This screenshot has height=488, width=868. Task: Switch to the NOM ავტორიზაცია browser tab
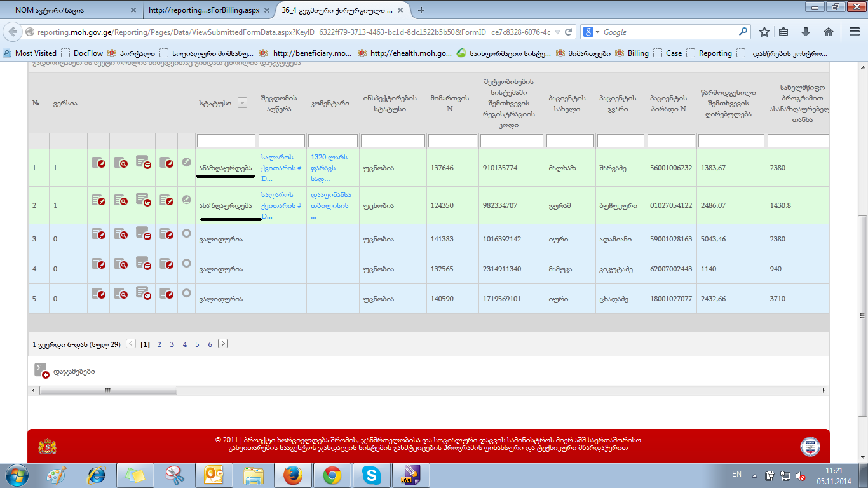(x=70, y=10)
